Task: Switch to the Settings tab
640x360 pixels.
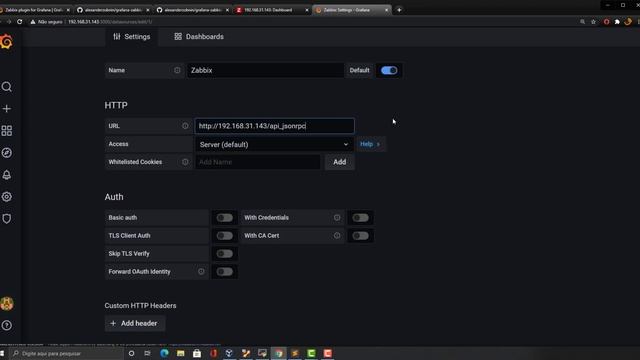Action: point(131,37)
